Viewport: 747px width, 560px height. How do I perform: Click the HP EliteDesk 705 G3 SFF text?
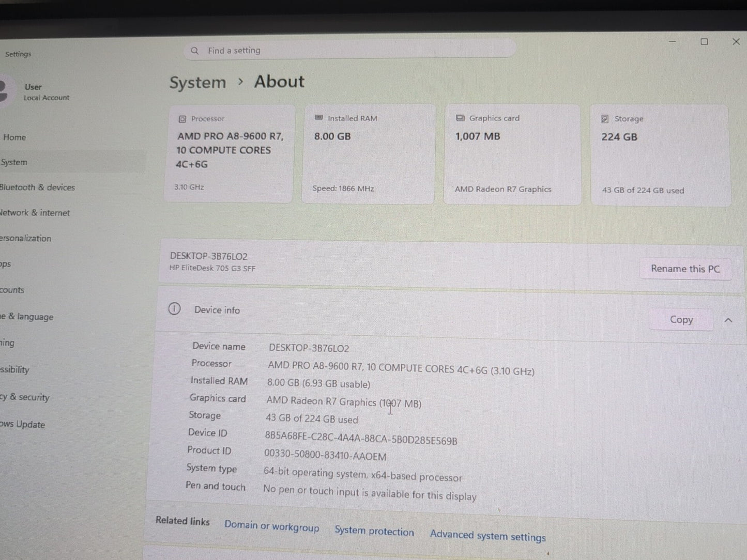pyautogui.click(x=212, y=269)
